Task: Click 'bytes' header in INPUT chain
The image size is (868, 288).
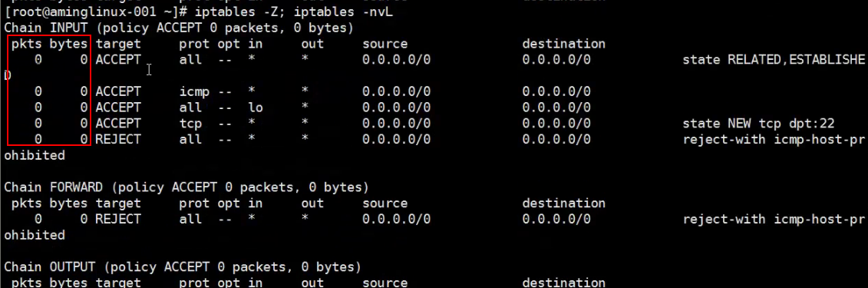Action: 68,44
